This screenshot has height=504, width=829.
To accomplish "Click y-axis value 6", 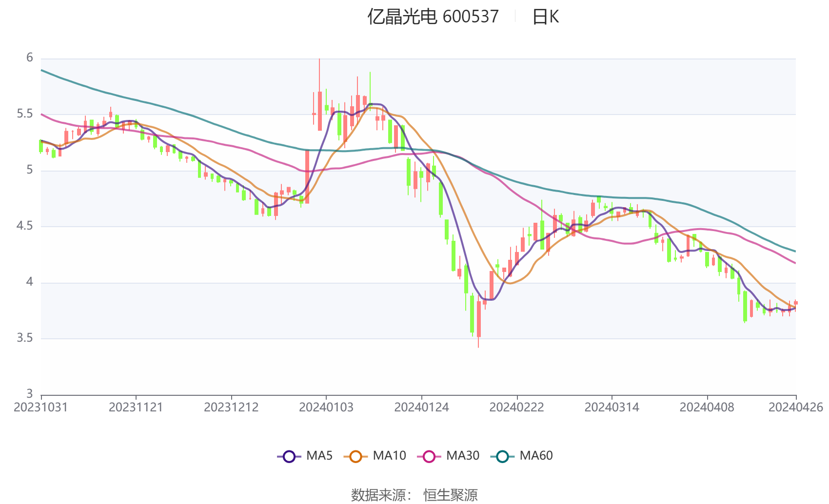I will coord(30,58).
